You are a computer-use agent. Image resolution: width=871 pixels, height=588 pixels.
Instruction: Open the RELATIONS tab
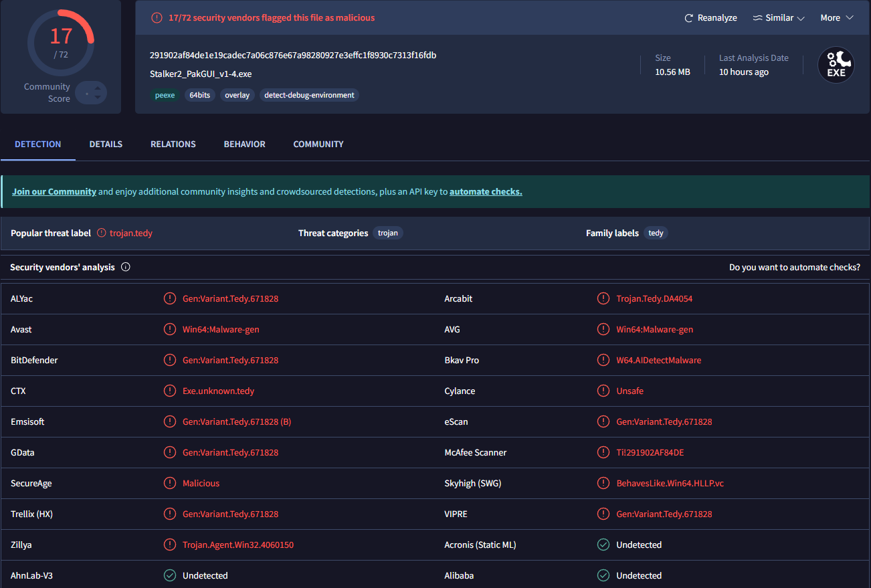click(173, 144)
